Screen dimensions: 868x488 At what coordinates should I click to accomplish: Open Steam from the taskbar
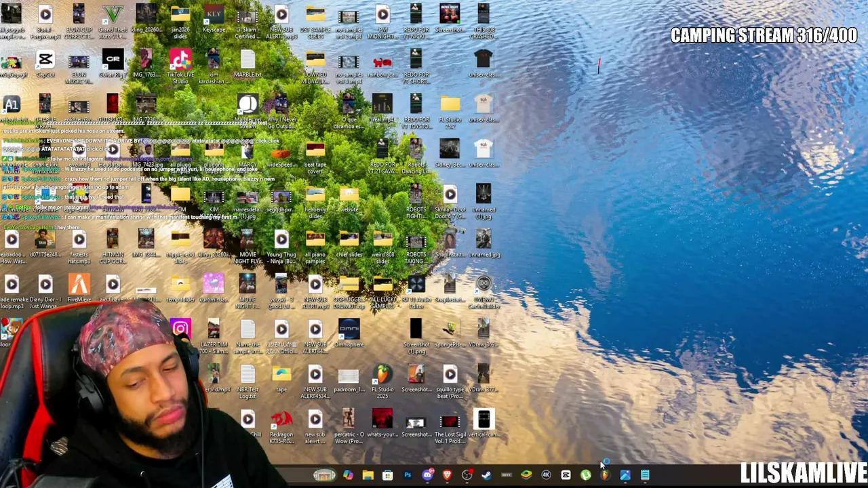coord(486,475)
